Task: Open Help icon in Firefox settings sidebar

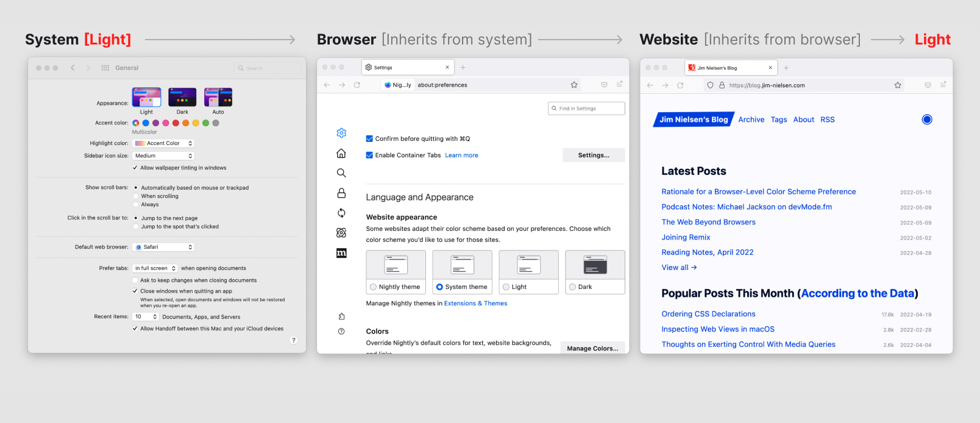Action: (341, 332)
